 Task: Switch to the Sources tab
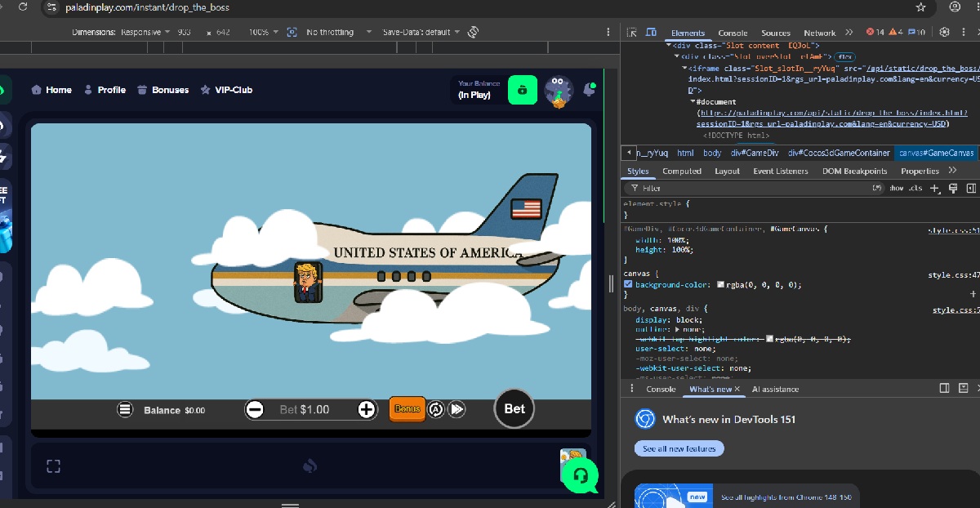click(776, 33)
